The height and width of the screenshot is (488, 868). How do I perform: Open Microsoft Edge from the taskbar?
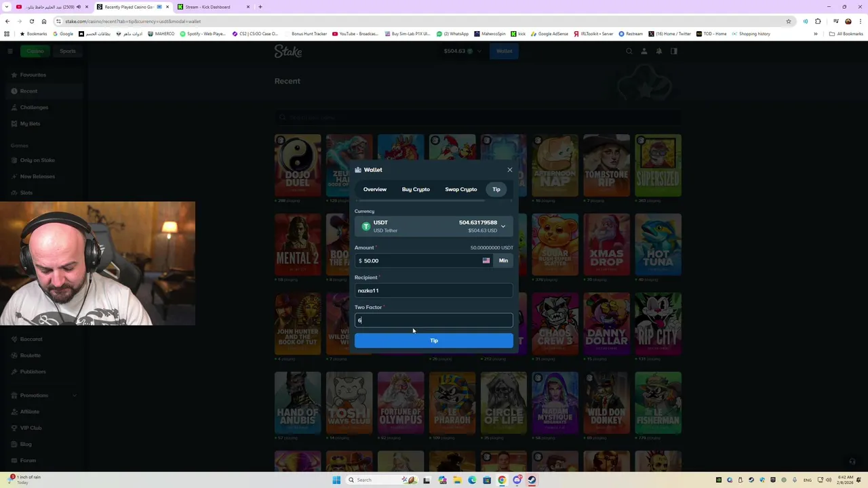pyautogui.click(x=472, y=480)
